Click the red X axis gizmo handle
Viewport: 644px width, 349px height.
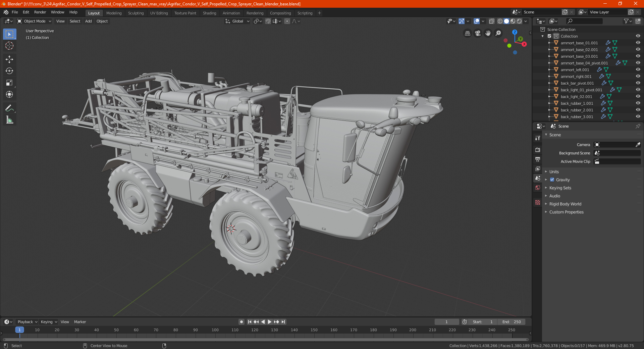point(524,44)
